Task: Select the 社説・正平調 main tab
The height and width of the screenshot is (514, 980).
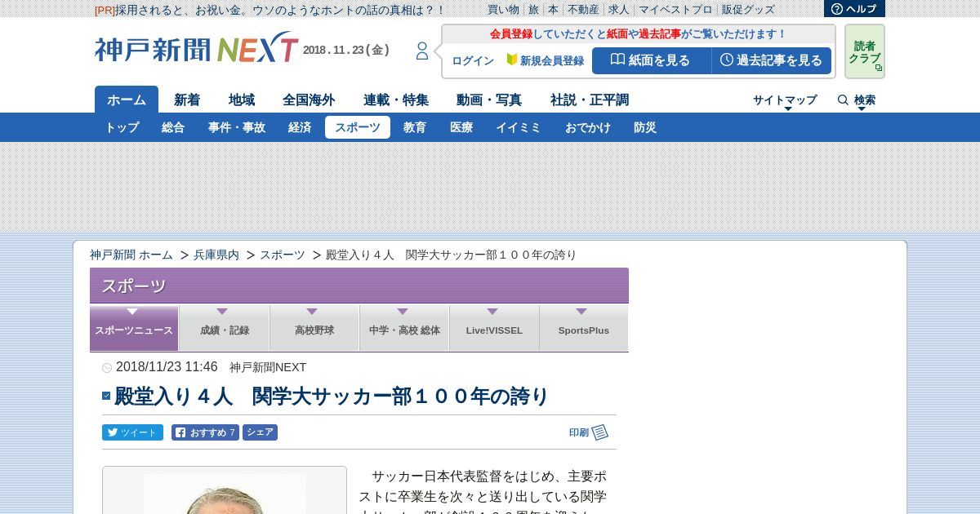Action: 590,100
